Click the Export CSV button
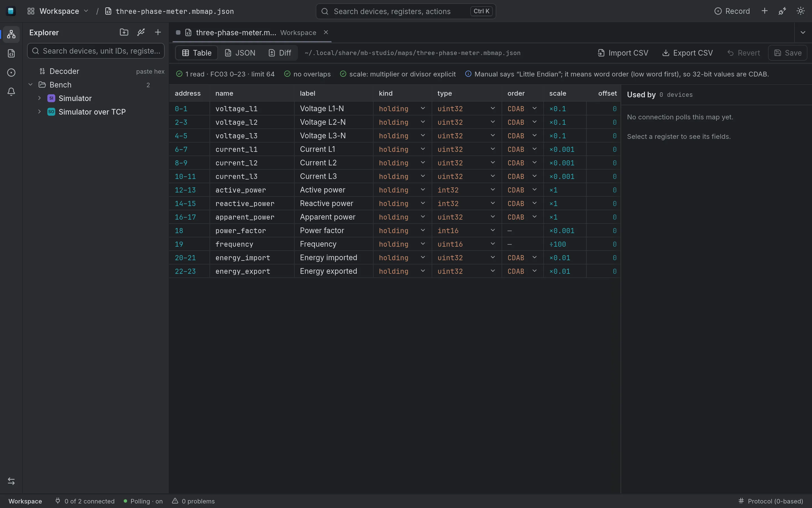The height and width of the screenshot is (508, 812). 687,53
